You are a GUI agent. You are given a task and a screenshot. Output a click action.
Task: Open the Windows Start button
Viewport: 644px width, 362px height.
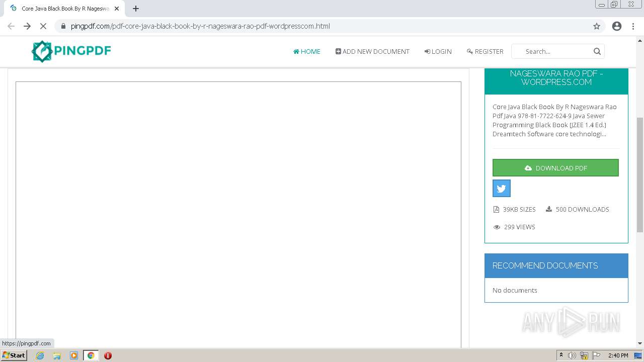pos(14,355)
